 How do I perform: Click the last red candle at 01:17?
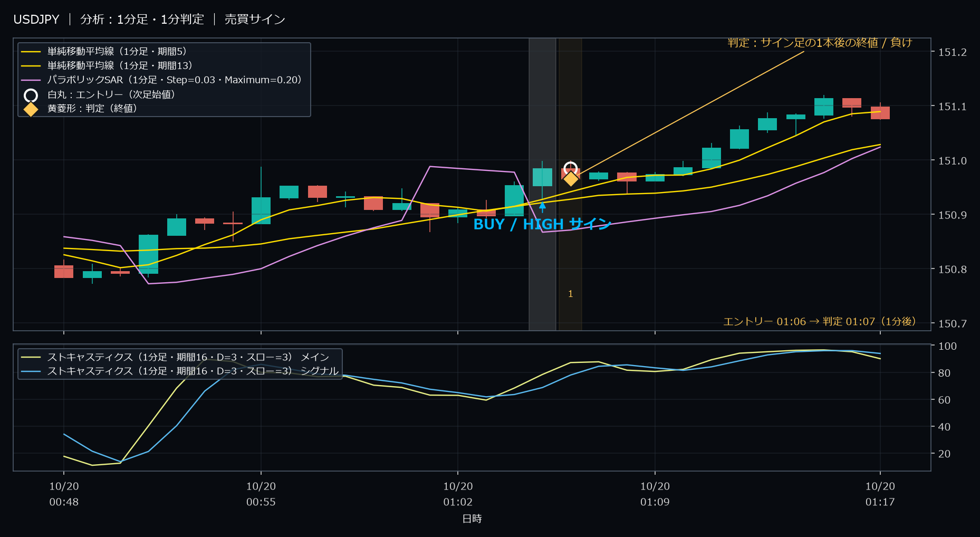(x=880, y=113)
